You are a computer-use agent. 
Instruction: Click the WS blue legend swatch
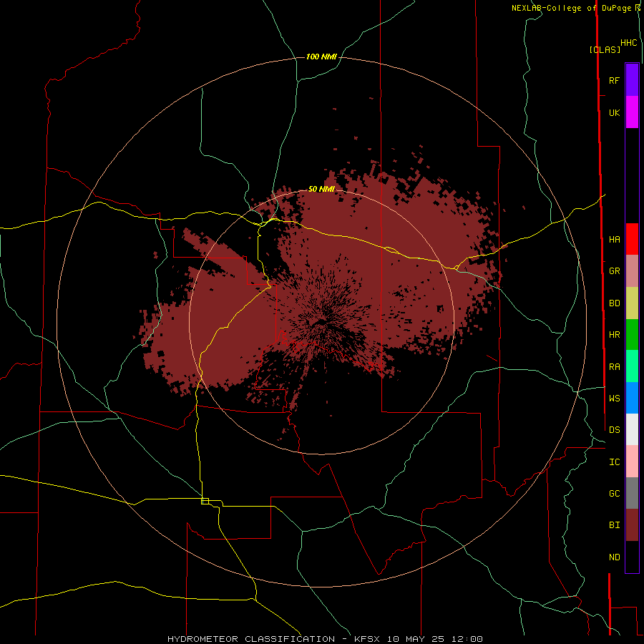click(632, 398)
